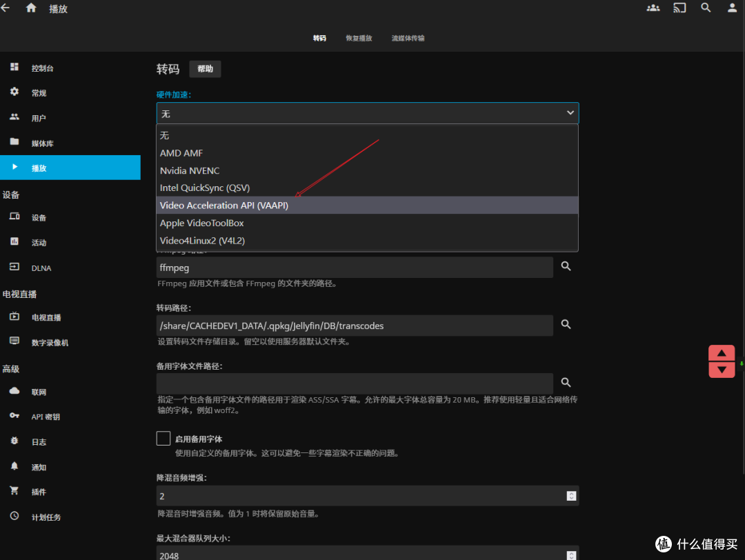This screenshot has width=745, height=560.
Task: Open 常规 general settings in the sidebar
Action: click(x=70, y=93)
